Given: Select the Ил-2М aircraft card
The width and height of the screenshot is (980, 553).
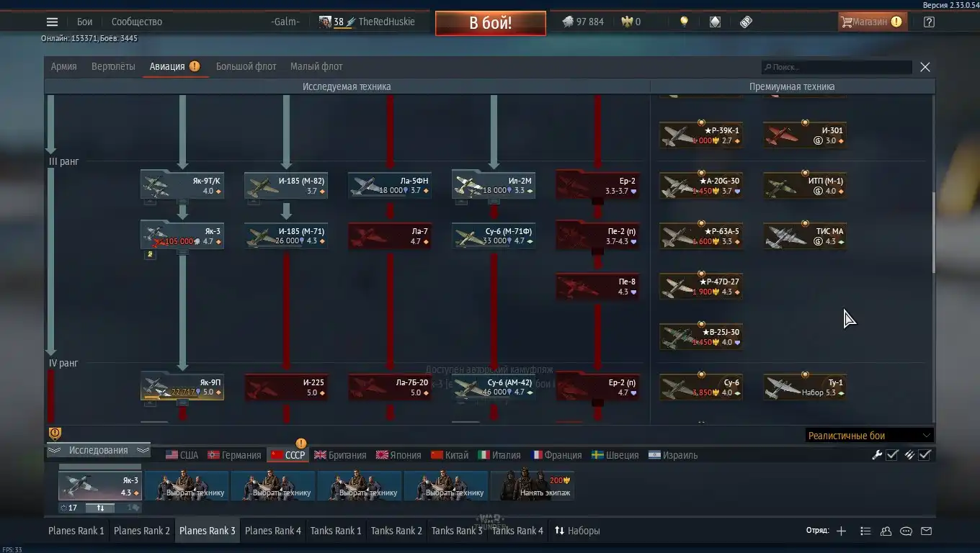Looking at the screenshot, I should [x=494, y=185].
